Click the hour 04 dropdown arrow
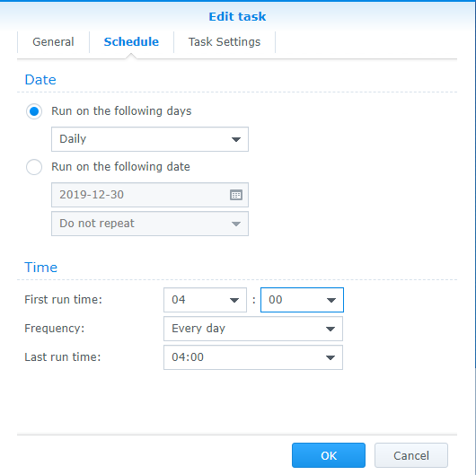This screenshot has height=475, width=476. (234, 300)
